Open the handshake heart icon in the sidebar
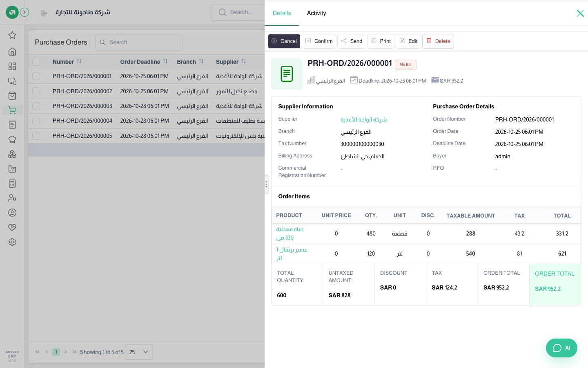The image size is (588, 368). (x=12, y=227)
